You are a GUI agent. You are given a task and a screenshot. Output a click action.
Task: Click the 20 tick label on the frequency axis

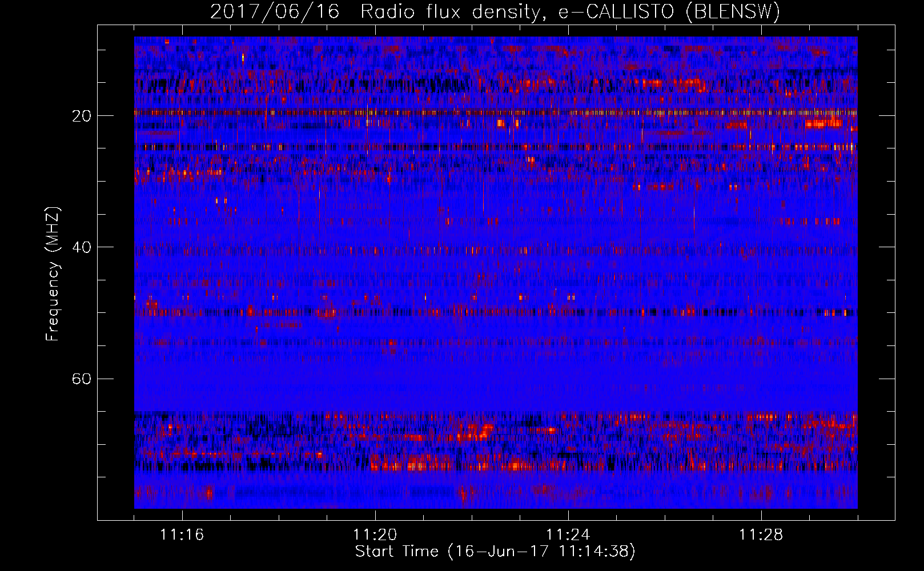pyautogui.click(x=82, y=116)
